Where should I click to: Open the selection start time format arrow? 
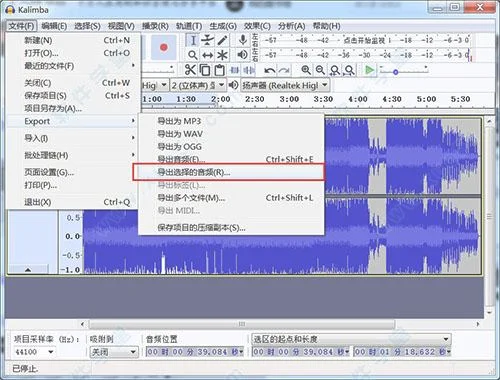(x=347, y=352)
